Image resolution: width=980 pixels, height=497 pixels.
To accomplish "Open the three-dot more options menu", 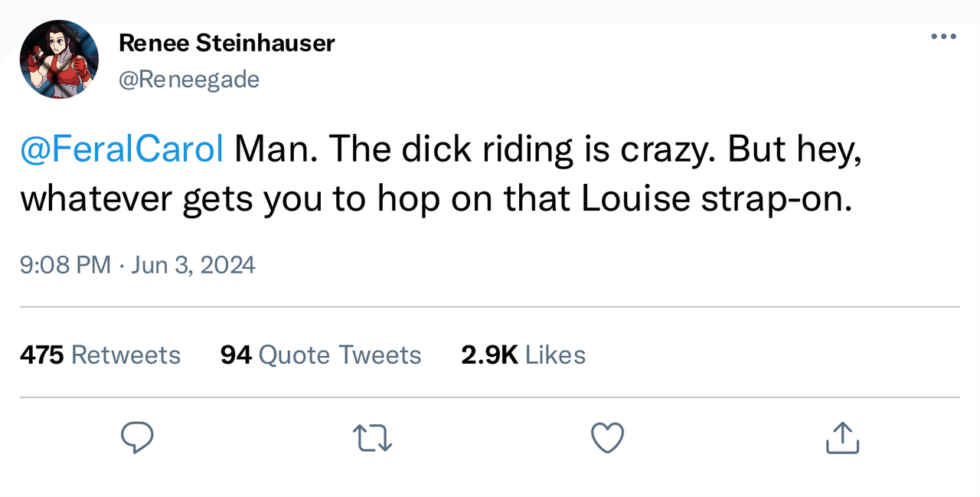I will [x=943, y=37].
